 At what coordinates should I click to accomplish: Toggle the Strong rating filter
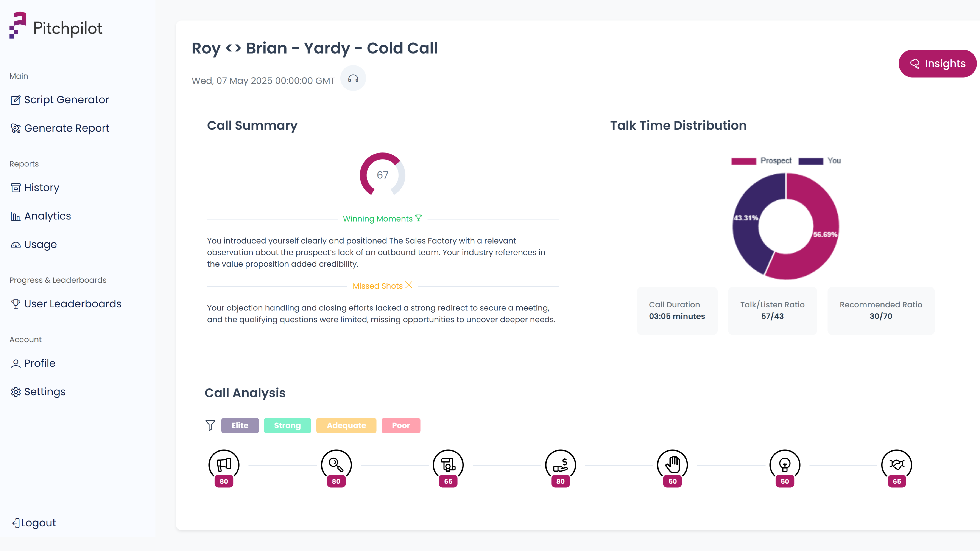[287, 425]
